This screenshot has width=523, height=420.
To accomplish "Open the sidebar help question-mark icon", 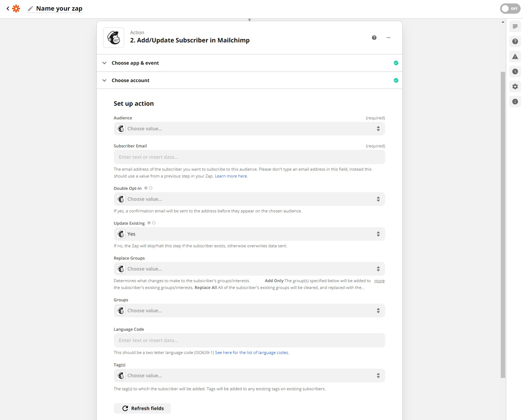I will (x=515, y=41).
